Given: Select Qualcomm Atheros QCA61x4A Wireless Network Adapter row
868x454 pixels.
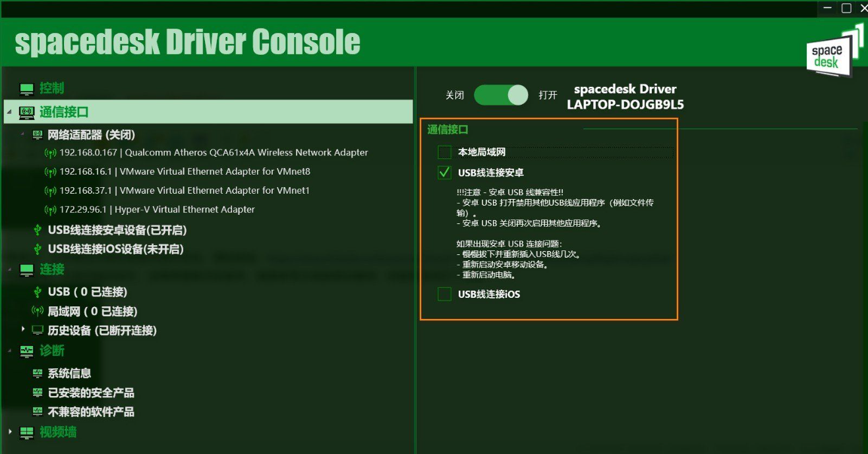Looking at the screenshot, I should [x=214, y=153].
